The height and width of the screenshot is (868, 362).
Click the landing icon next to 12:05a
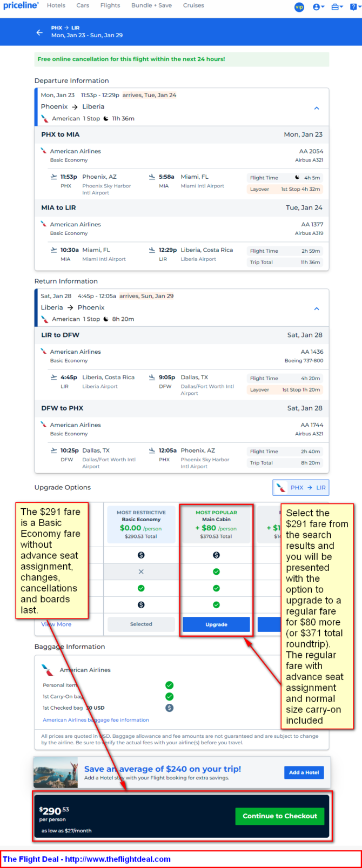[x=152, y=450]
